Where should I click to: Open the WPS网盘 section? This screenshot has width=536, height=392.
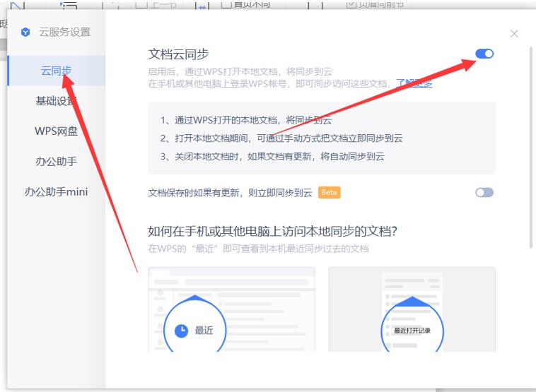[57, 131]
